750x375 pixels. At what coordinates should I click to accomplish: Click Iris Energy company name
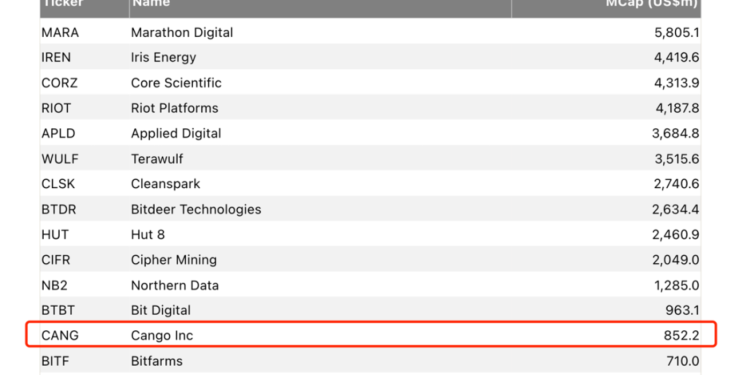[x=163, y=58]
